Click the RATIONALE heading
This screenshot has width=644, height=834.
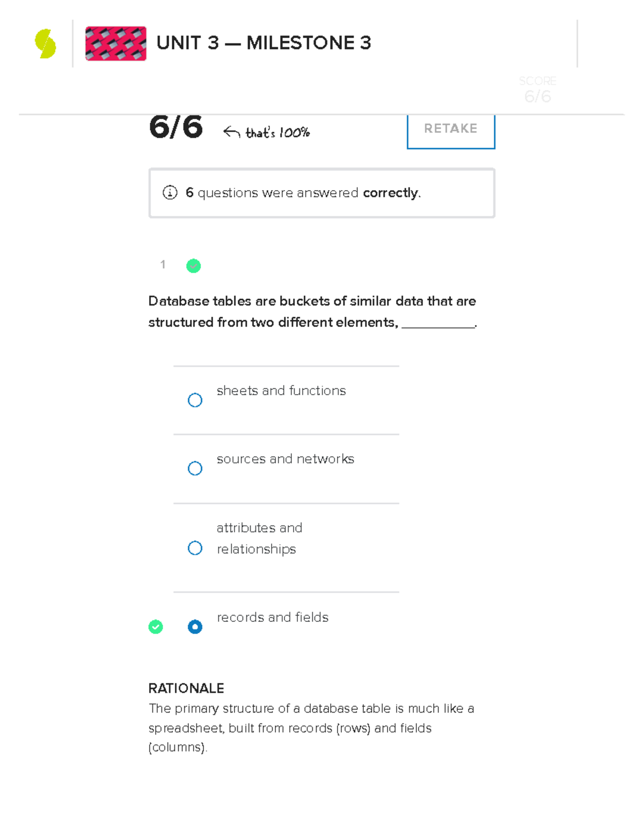point(186,688)
